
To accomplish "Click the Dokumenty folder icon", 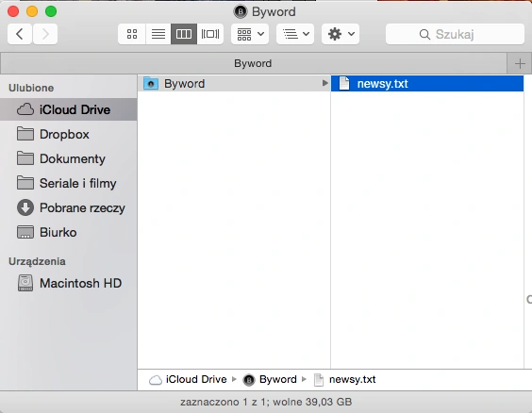I will click(x=25, y=158).
